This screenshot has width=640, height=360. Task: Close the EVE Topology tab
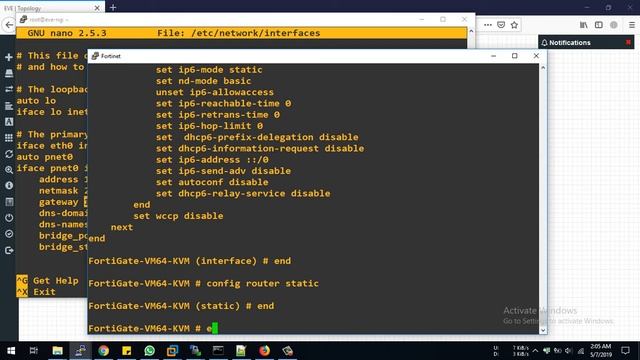pos(97,8)
